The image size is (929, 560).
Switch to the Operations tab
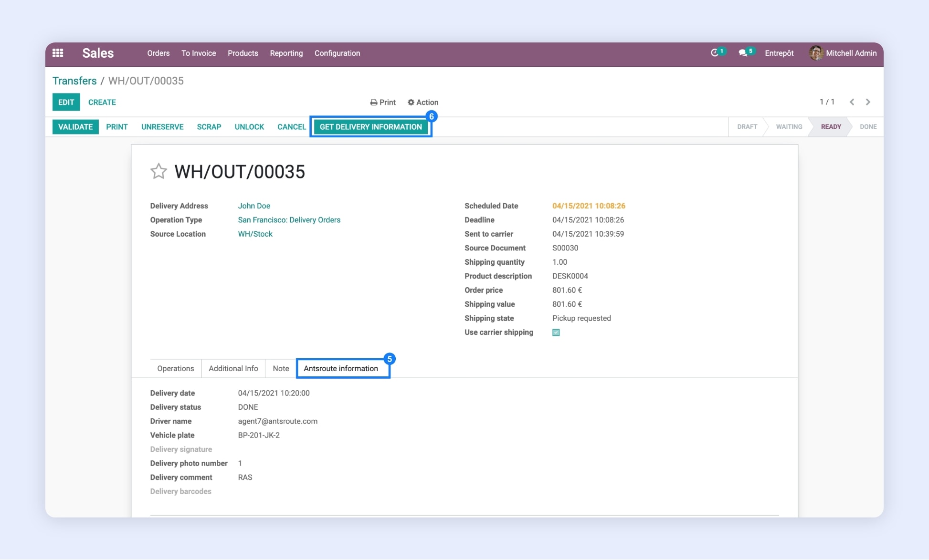[176, 368]
